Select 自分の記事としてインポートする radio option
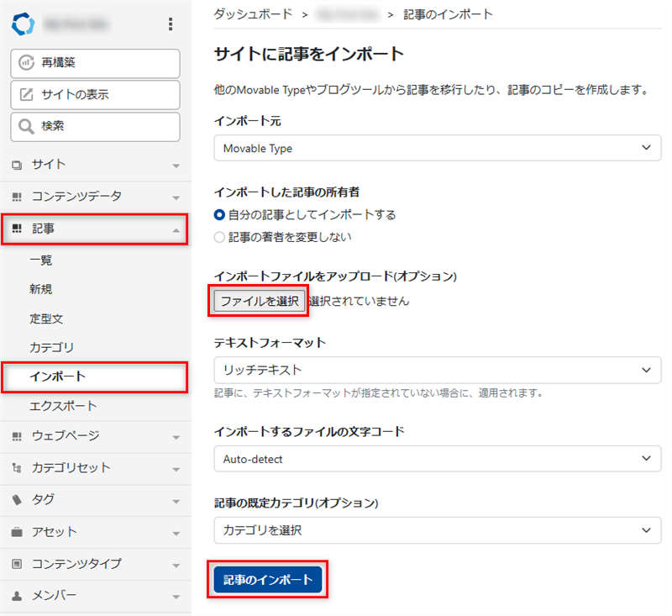 click(x=220, y=215)
